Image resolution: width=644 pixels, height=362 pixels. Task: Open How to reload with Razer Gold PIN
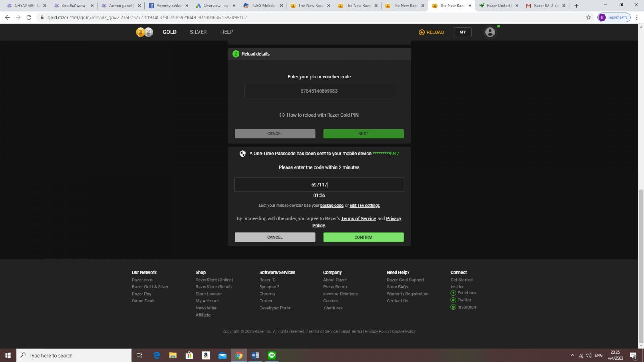tap(322, 115)
